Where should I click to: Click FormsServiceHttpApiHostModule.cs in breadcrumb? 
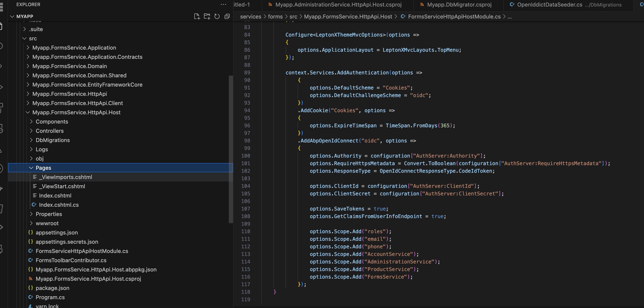coord(454,16)
